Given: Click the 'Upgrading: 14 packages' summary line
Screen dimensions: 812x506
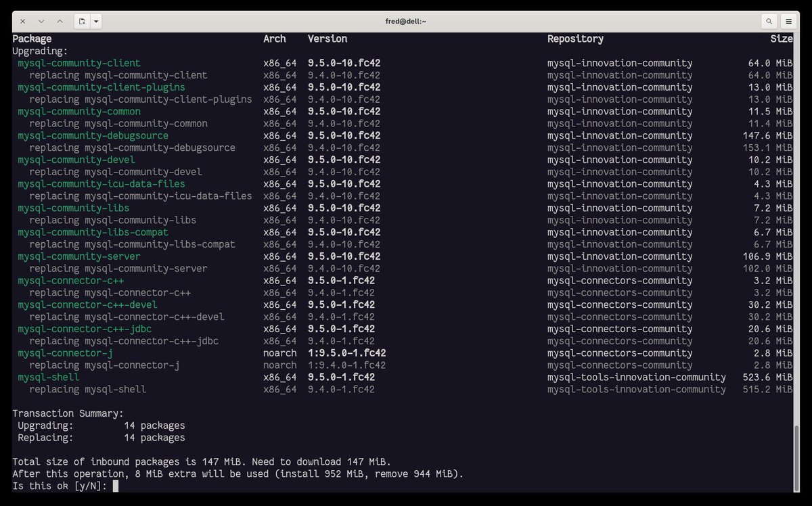Looking at the screenshot, I should click(101, 425).
